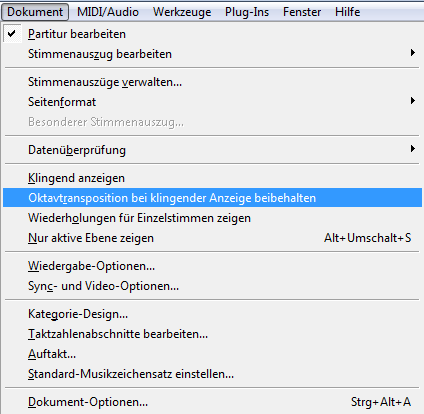Expand the Stimmenauszug bearbeiten submenu arrow
This screenshot has width=424, height=414.
coord(413,53)
